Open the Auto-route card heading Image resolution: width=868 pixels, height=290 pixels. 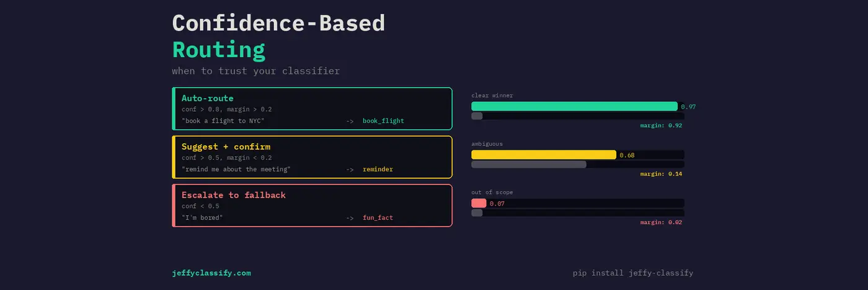[207, 98]
